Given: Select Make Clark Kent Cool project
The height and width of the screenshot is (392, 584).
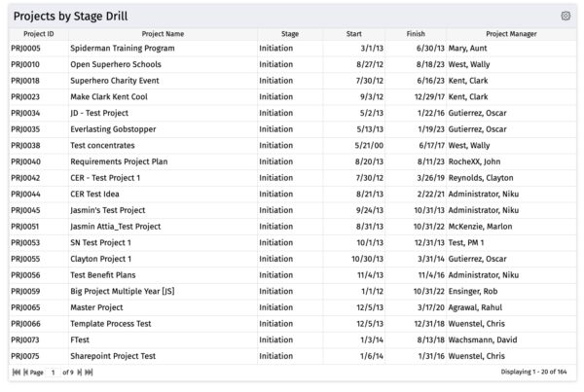Looking at the screenshot, I should tap(109, 97).
